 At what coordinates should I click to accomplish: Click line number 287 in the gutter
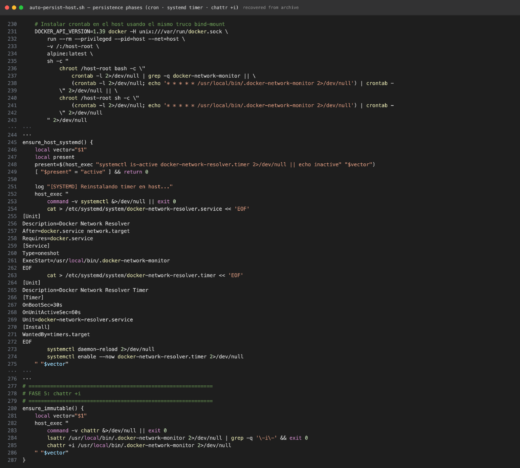(12, 460)
